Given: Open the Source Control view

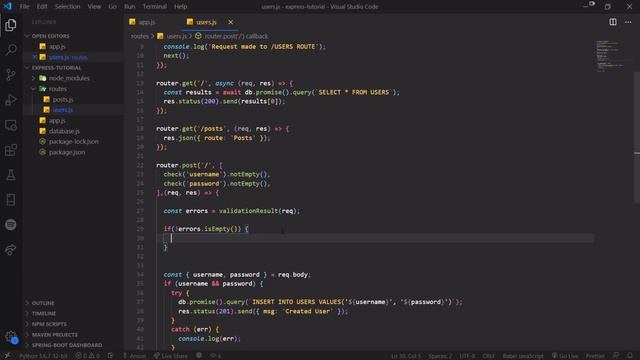Looking at the screenshot, I should point(11,75).
